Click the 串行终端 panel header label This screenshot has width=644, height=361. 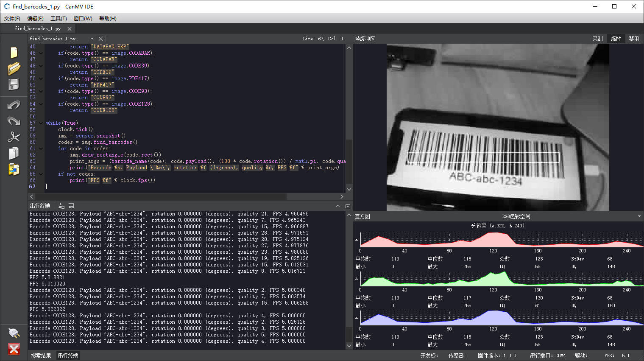pos(40,206)
